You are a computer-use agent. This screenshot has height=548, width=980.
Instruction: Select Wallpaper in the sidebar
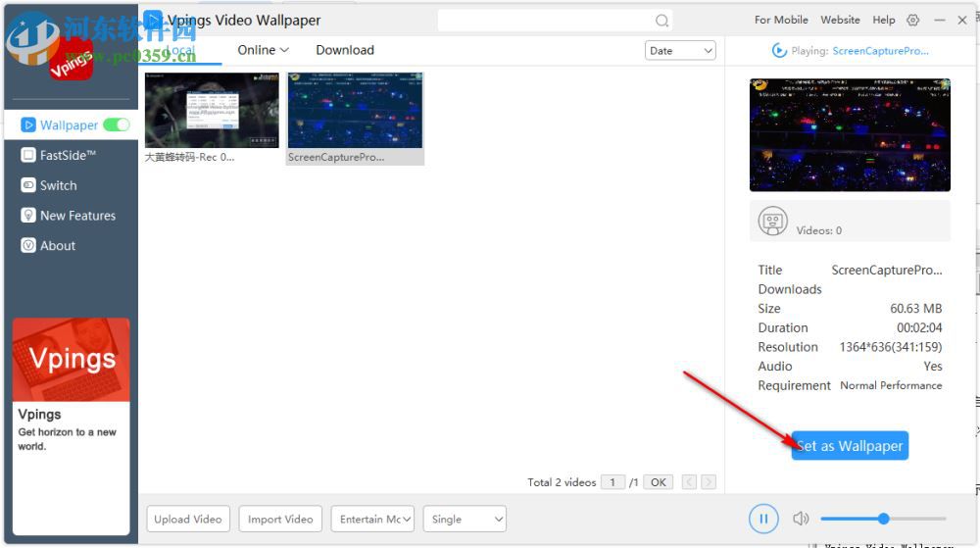[x=70, y=125]
